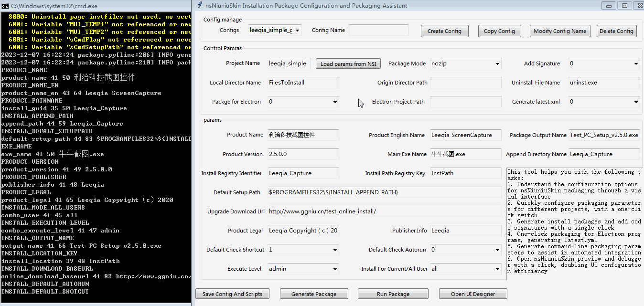Click 'combo_execute_level 41 47 admin' in cmd
This screenshot has height=306, width=644.
(60, 231)
